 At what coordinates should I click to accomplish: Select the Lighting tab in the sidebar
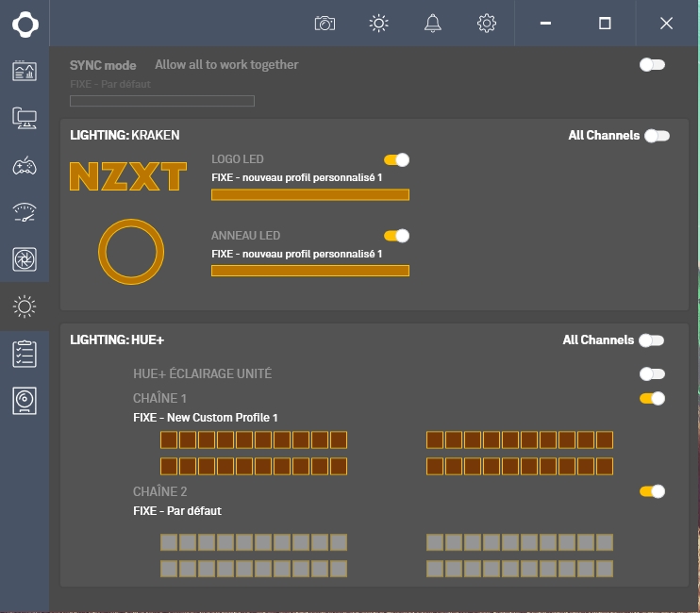(25, 306)
